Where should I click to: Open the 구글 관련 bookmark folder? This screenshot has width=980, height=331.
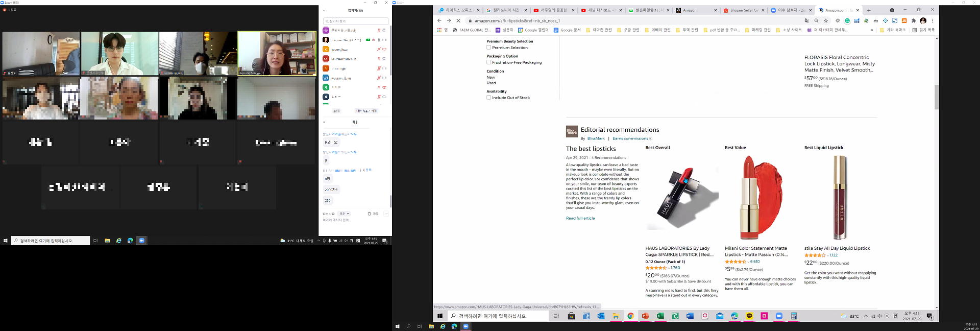click(628, 30)
